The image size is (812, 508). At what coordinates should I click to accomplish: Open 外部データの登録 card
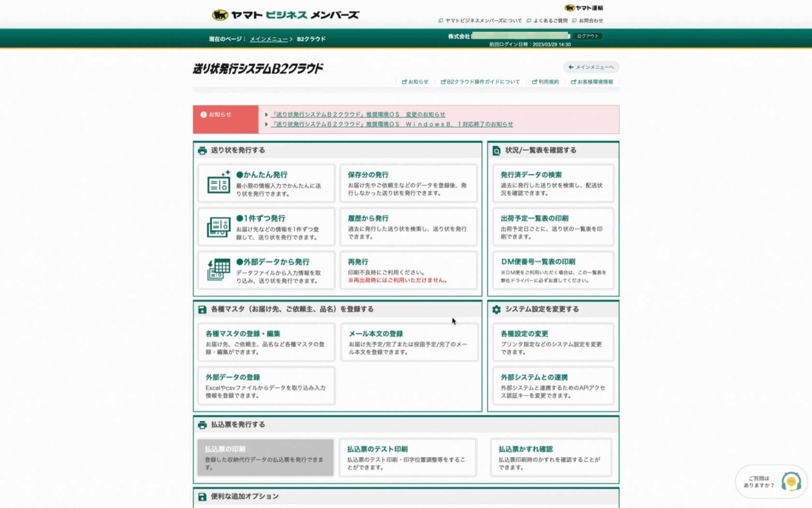pyautogui.click(x=266, y=386)
